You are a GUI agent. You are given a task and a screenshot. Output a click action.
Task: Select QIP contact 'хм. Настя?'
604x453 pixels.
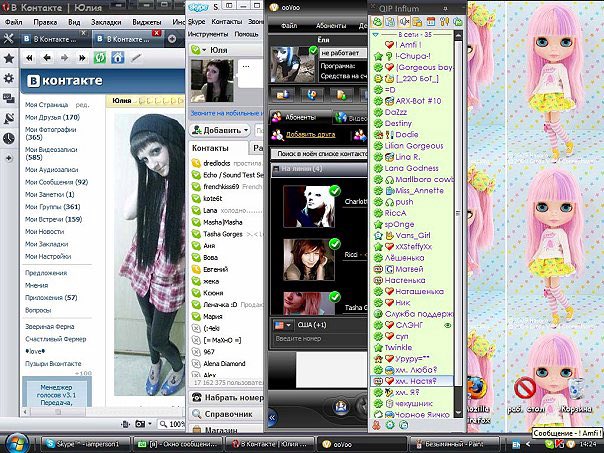(x=411, y=381)
